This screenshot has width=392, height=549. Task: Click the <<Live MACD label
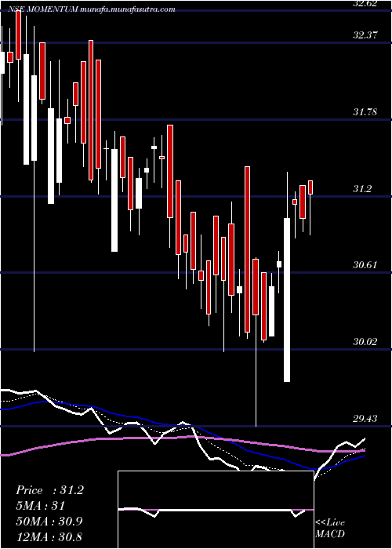click(330, 529)
